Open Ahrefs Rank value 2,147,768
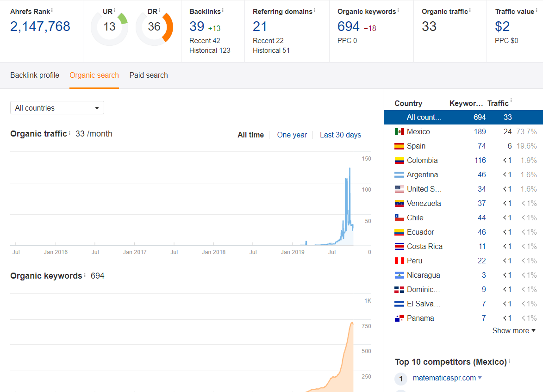Screen dimensions: 543x392 click(40, 26)
